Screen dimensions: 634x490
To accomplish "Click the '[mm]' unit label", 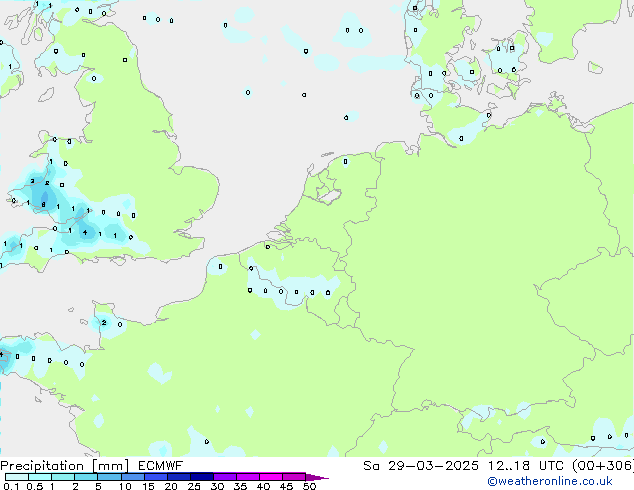I will 111,466.
